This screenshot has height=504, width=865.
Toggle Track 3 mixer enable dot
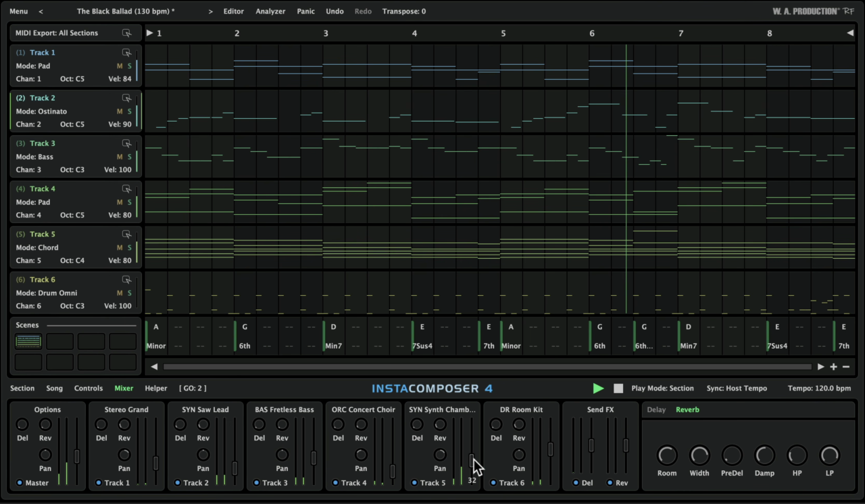257,483
